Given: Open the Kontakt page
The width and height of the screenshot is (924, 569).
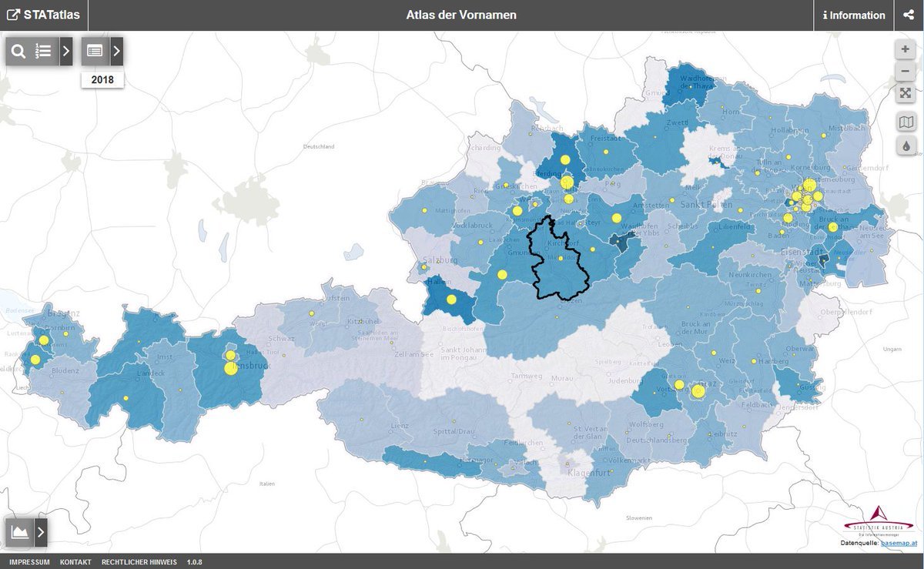Looking at the screenshot, I should 75,562.
